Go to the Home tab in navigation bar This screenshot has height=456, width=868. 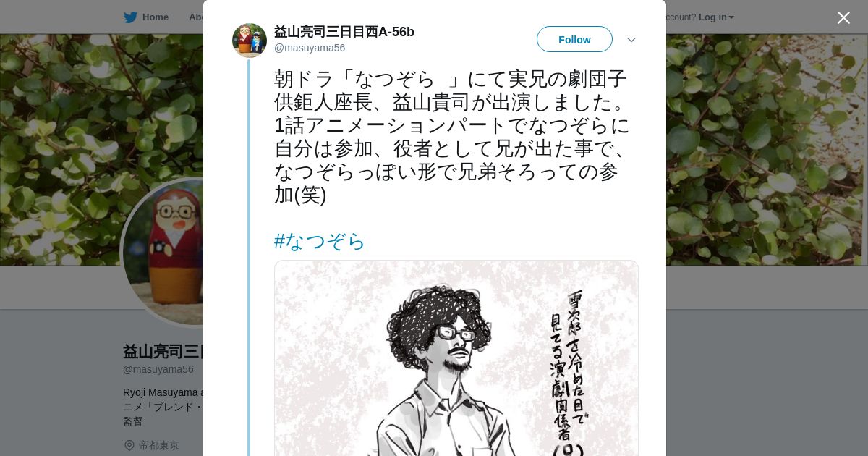tap(146, 17)
